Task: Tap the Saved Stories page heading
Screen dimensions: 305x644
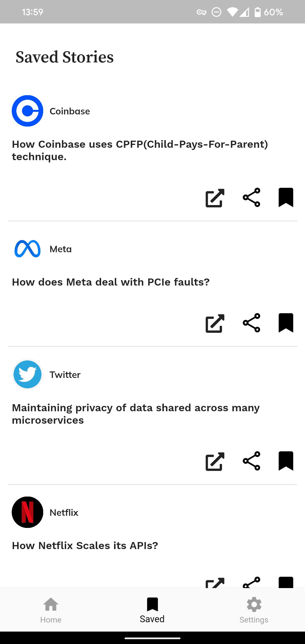Action: coord(64,57)
